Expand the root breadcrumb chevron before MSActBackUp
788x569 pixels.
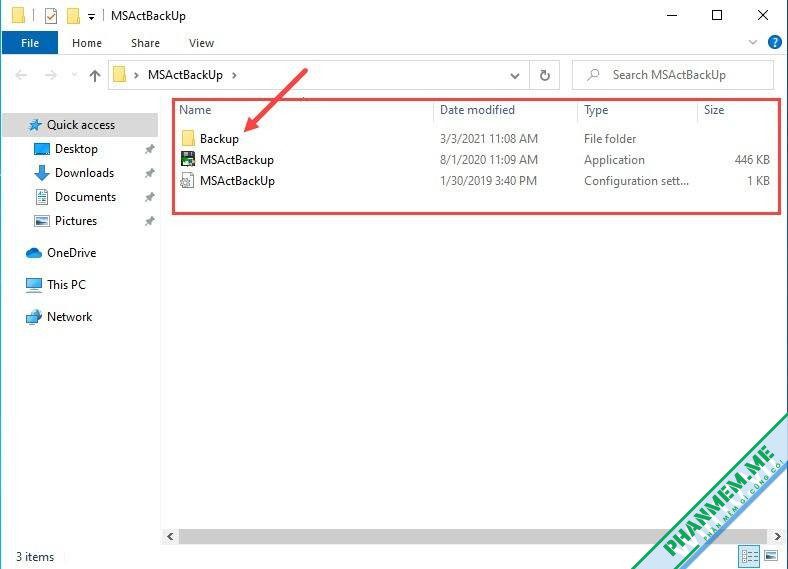pyautogui.click(x=136, y=75)
